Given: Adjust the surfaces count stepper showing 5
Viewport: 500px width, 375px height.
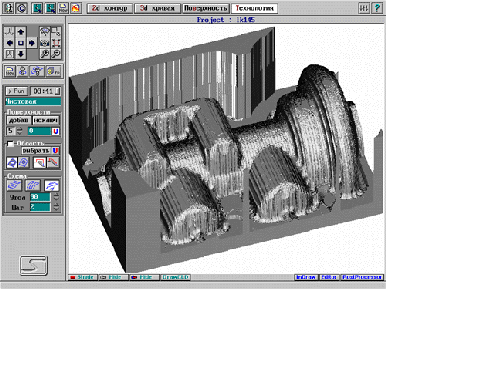Looking at the screenshot, I should 20,131.
